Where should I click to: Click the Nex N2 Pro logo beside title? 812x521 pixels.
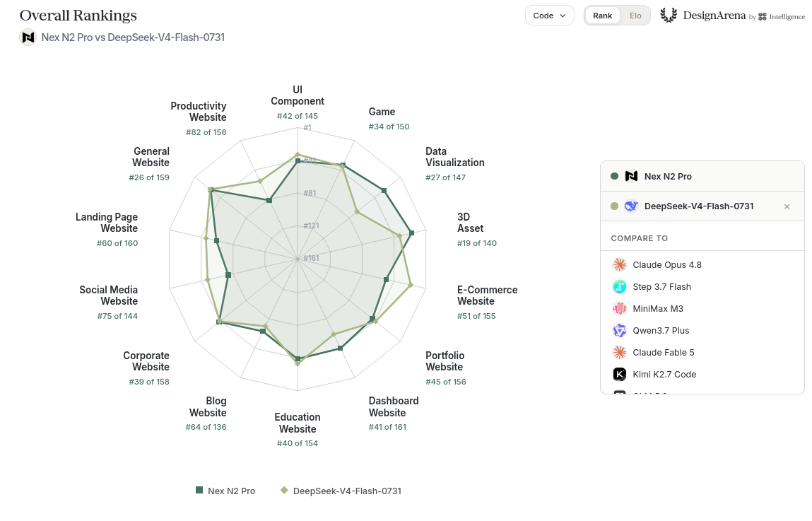tap(28, 37)
